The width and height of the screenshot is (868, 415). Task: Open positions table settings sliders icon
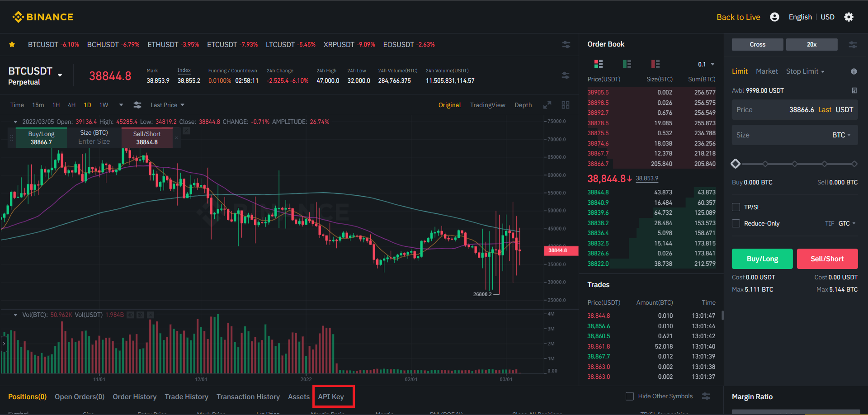[706, 396]
